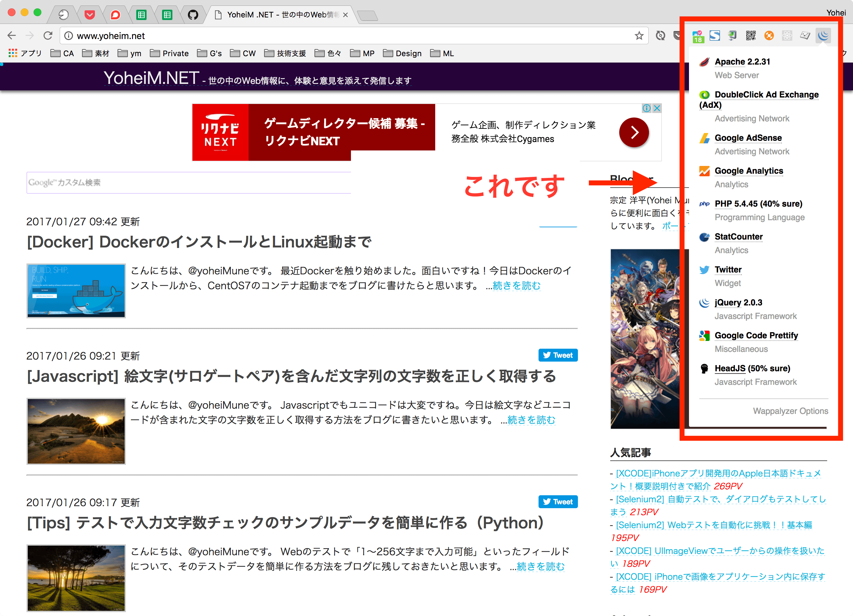The height and width of the screenshot is (616, 853).
Task: Open the Javascript 絵文字 article title
Action: (291, 376)
